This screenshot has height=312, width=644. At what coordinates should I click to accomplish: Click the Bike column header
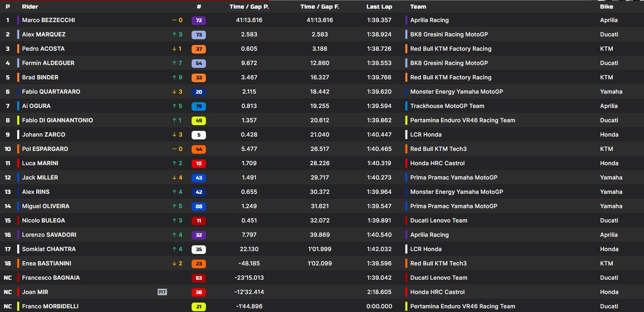tap(607, 7)
